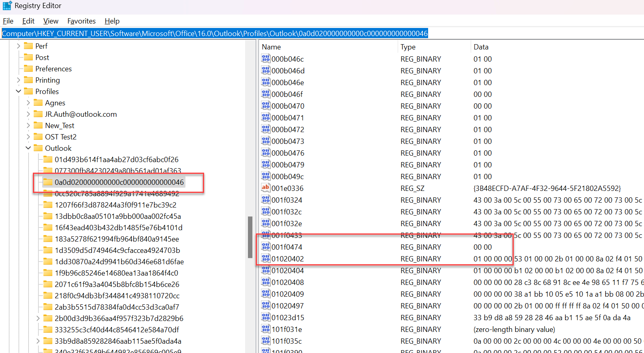Select key 1d3509d5d749464c9cfaccea4924703b

point(117,250)
